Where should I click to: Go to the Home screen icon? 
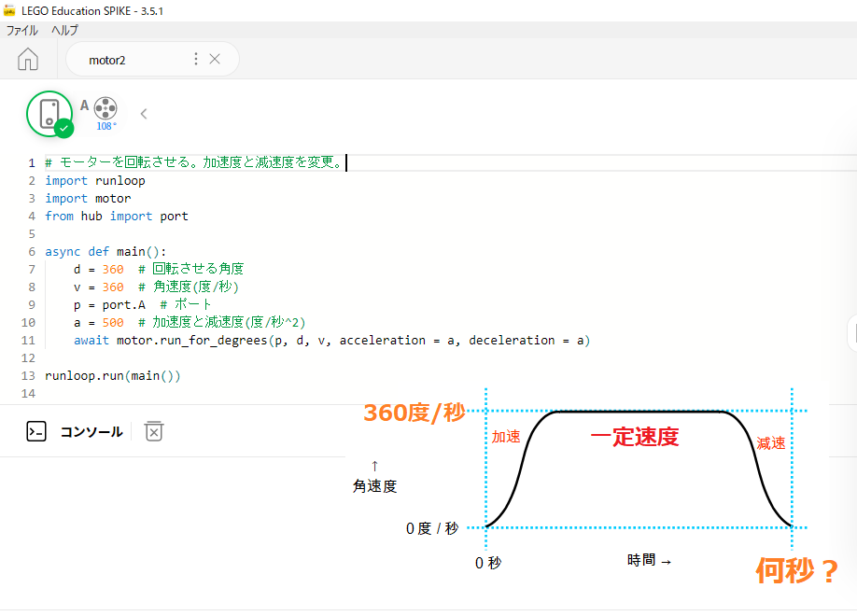pos(28,59)
